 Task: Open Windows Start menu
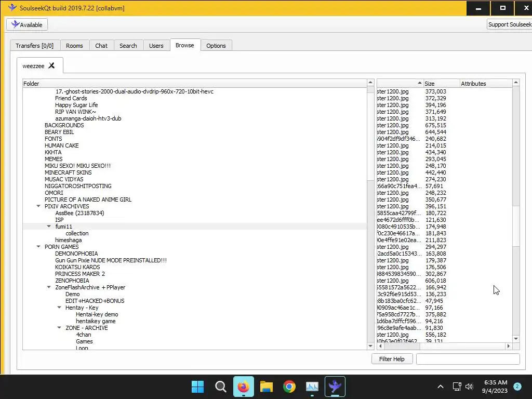[x=197, y=387]
